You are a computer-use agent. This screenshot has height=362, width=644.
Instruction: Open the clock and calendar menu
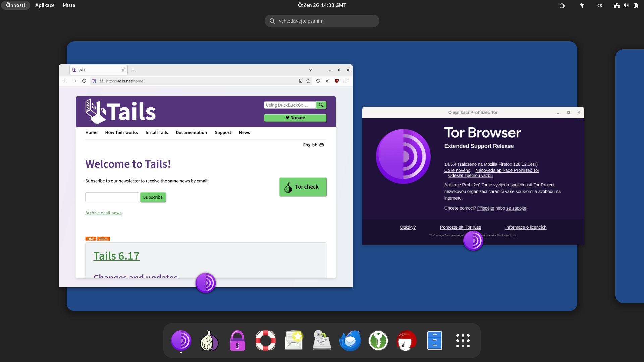[x=322, y=5]
